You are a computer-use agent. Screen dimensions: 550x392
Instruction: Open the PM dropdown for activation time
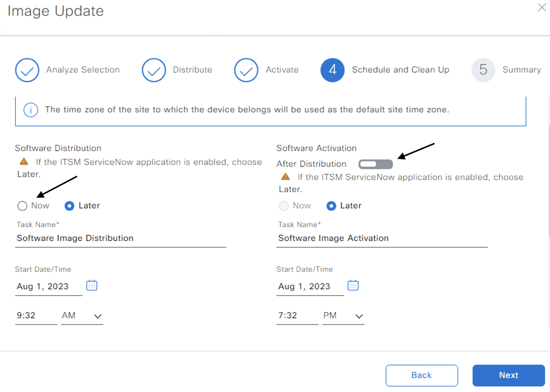pos(344,316)
